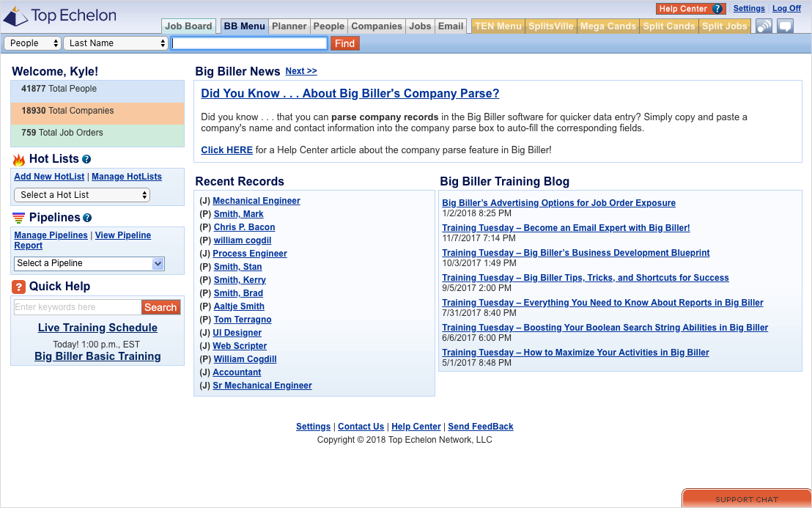The height and width of the screenshot is (508, 812).
Task: Click the Pipelines funnel icon
Action: [19, 218]
